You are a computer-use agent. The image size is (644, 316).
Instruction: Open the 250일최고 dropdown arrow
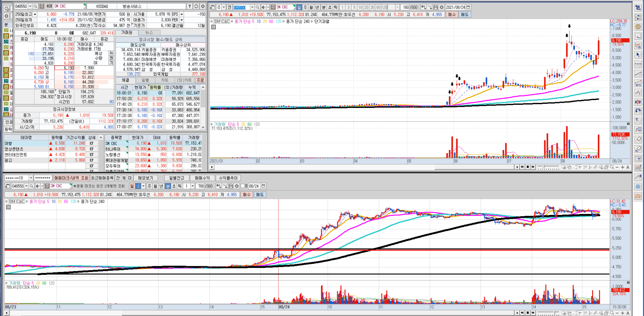35,14
